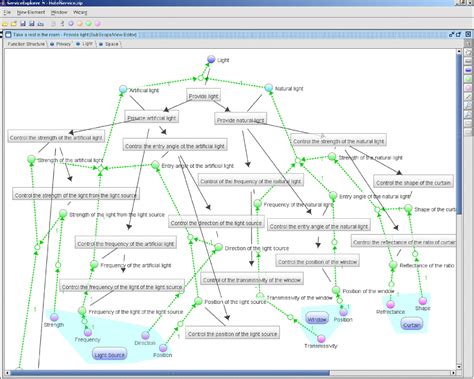Open the Wizard menu
The height and width of the screenshot is (379, 474).
tap(80, 12)
